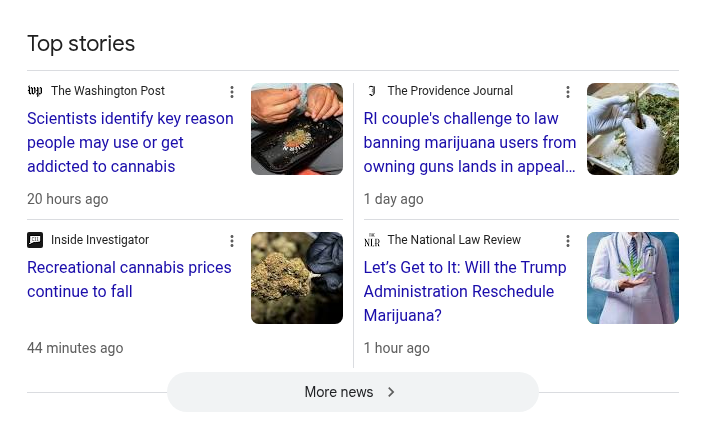The image size is (712, 447).
Task: Open 'Will the Trump Administration Reschedule Marijuana' story
Action: pyautogui.click(x=465, y=291)
